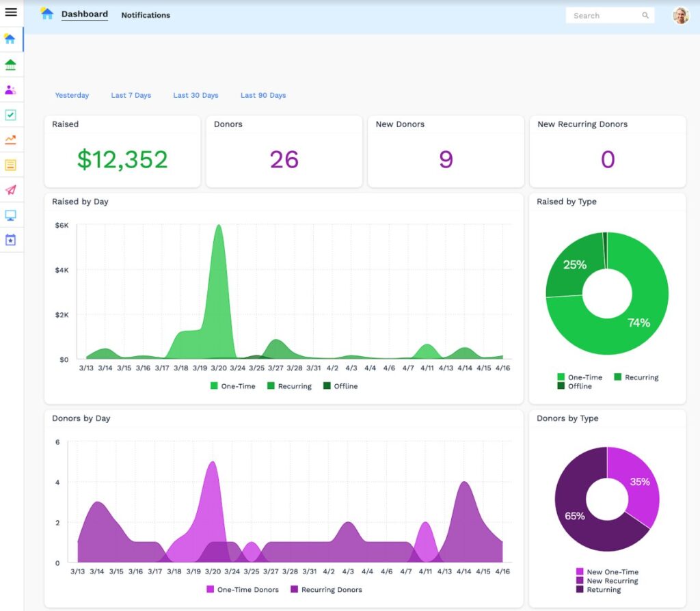Click the 65% donut segment
The height and width of the screenshot is (611, 700).
tap(575, 516)
